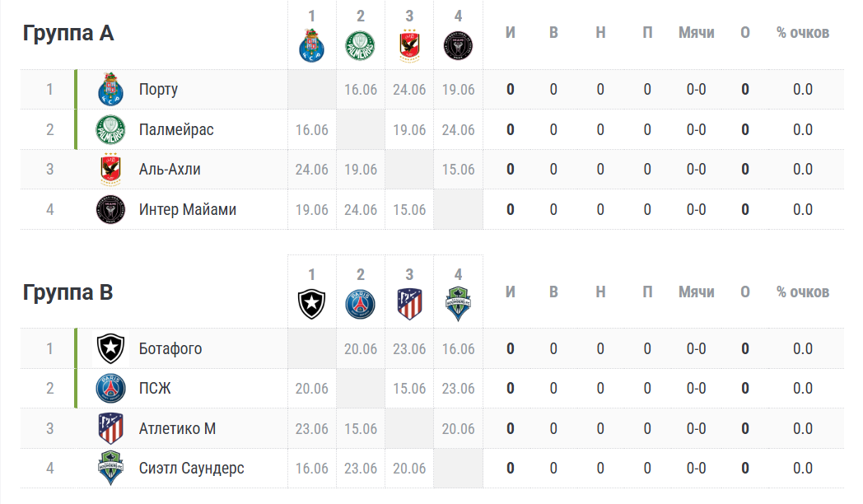Viewport: 863px width, 504px height.
Task: Click the PSG logo next to ПСЖ
Action: [110, 389]
